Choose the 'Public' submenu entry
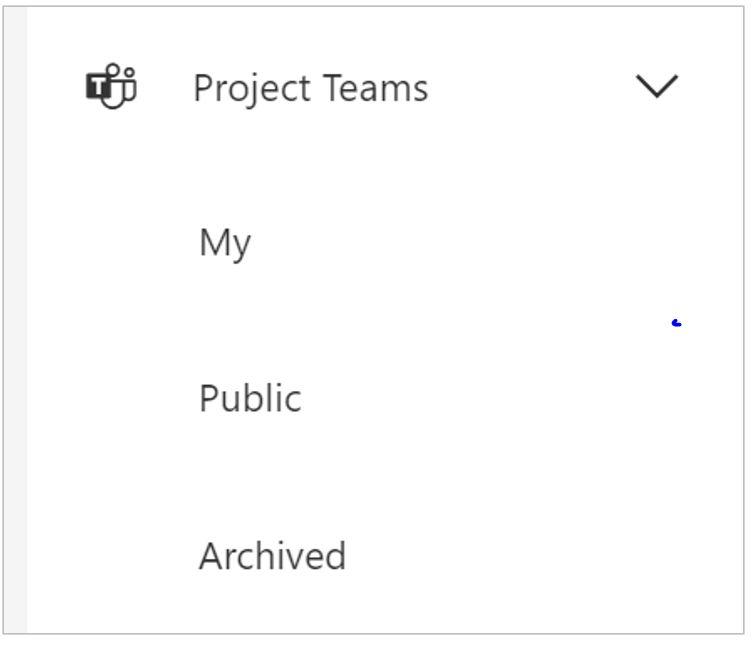The height and width of the screenshot is (646, 754). pyautogui.click(x=250, y=399)
